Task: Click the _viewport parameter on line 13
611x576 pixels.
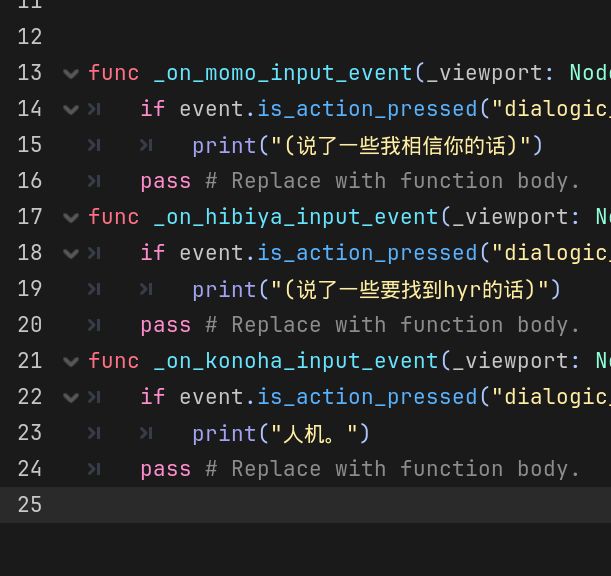Action: pyautogui.click(x=484, y=74)
